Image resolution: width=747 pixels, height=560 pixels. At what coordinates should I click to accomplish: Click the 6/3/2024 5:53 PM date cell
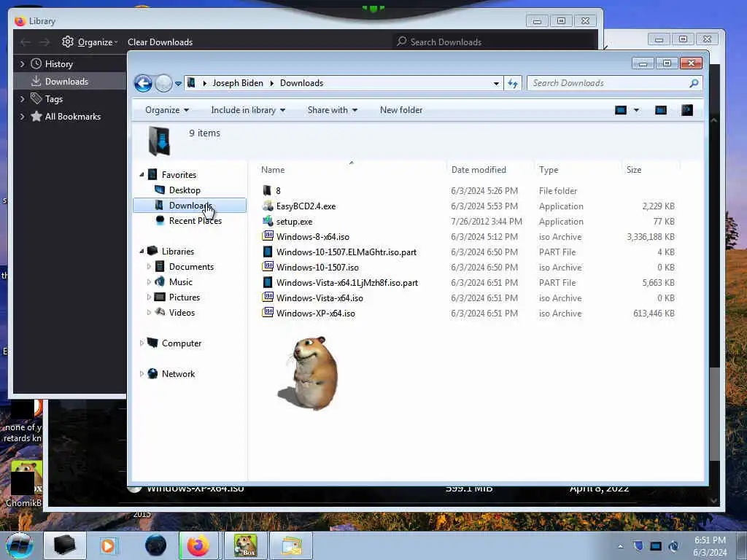[x=484, y=206]
